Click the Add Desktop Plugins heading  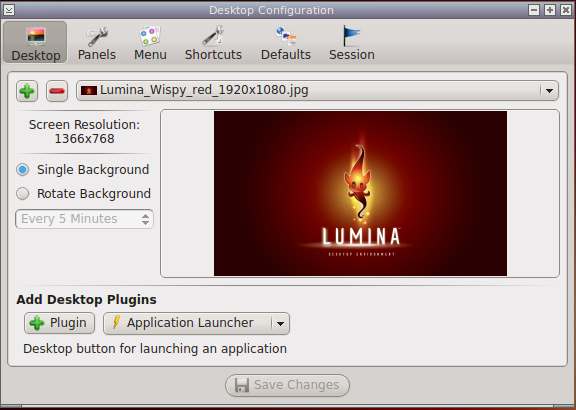[x=86, y=300]
